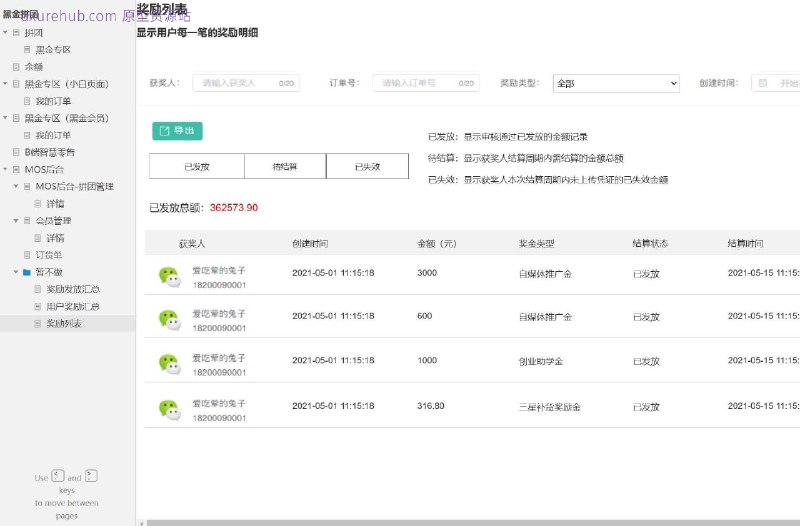Collapse the 黑金专区 (小白页面) node arrow
Image resolution: width=800 pixels, height=526 pixels.
click(x=6, y=84)
